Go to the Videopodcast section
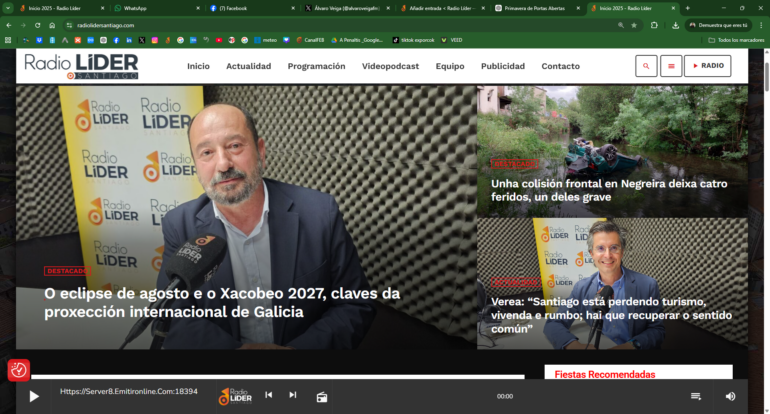Image resolution: width=770 pixels, height=414 pixels. click(x=390, y=66)
